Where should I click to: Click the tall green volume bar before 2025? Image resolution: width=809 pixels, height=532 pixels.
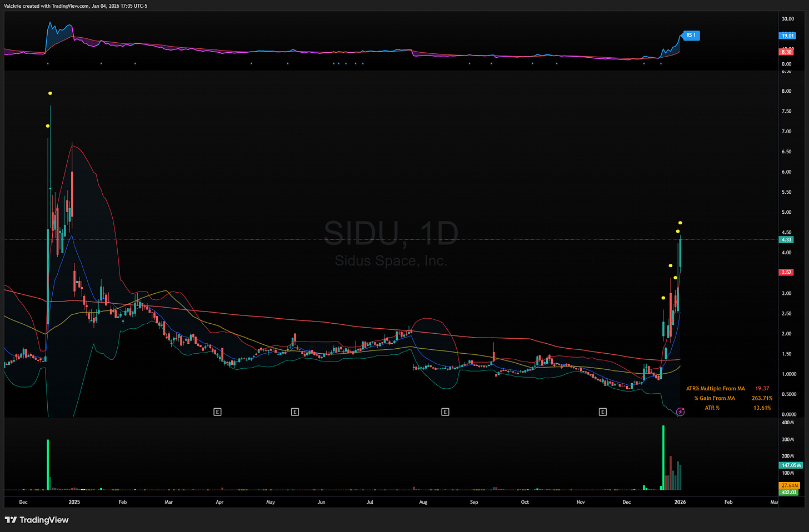pos(48,465)
